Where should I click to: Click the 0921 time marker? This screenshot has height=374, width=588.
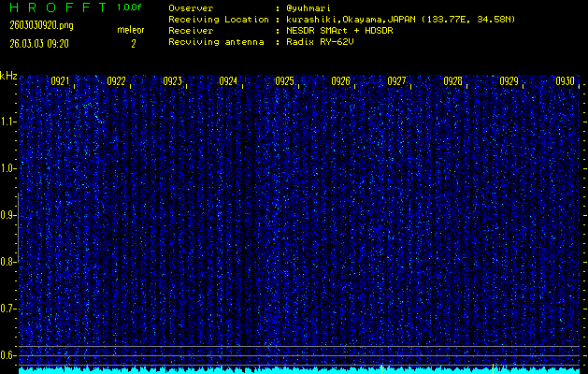click(60, 81)
